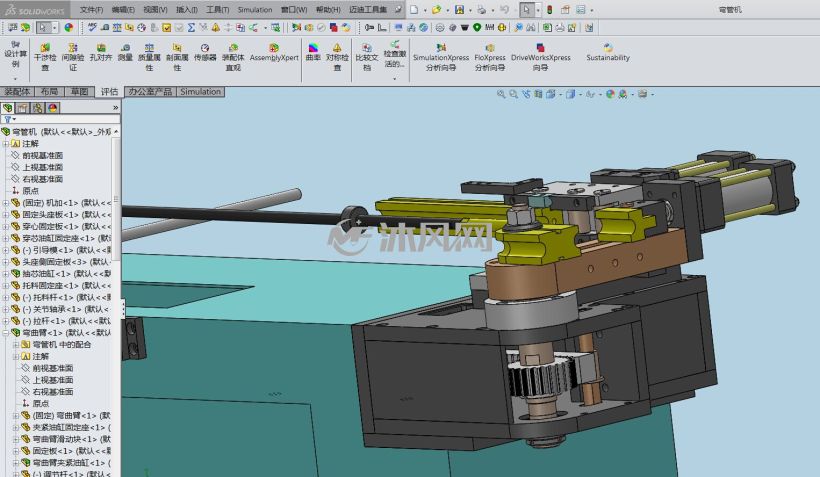Click the binoculars search icon

click(x=530, y=27)
